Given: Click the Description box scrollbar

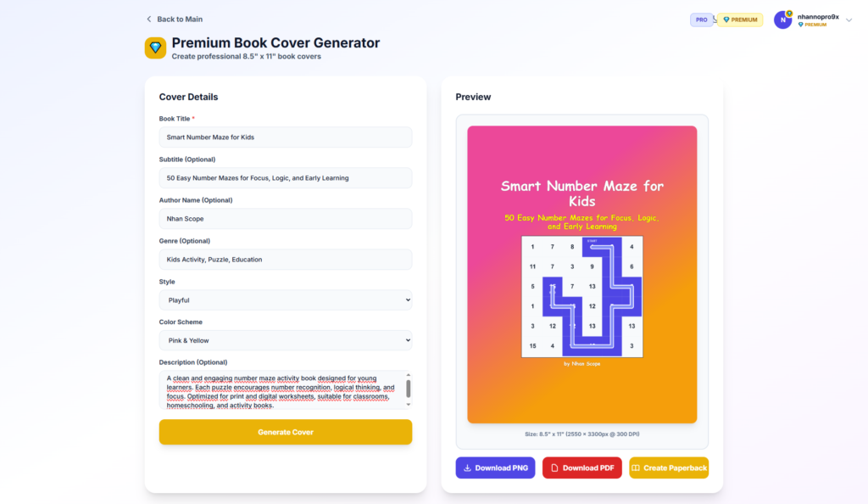Looking at the screenshot, I should [x=409, y=389].
